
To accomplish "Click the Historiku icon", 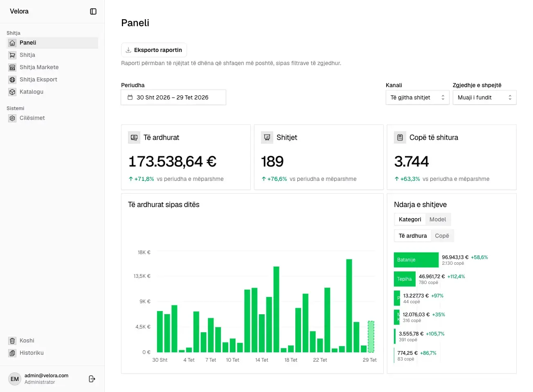I will click(12, 353).
